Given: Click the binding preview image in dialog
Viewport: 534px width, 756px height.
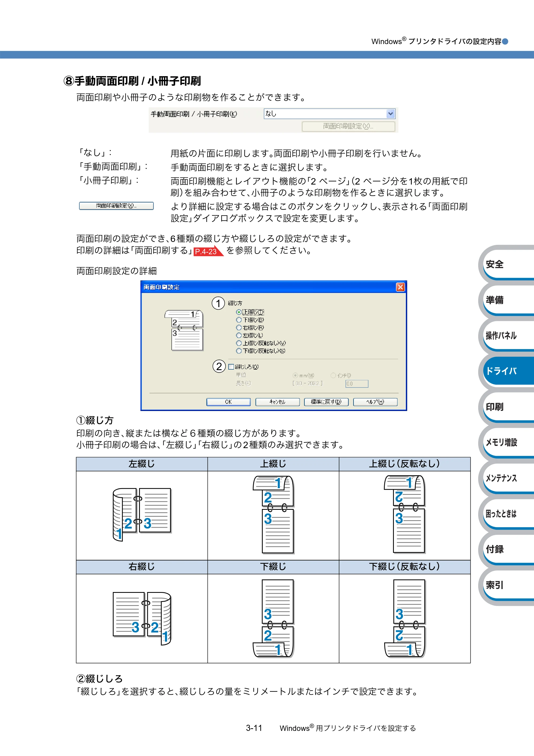Looking at the screenshot, I should pyautogui.click(x=184, y=330).
